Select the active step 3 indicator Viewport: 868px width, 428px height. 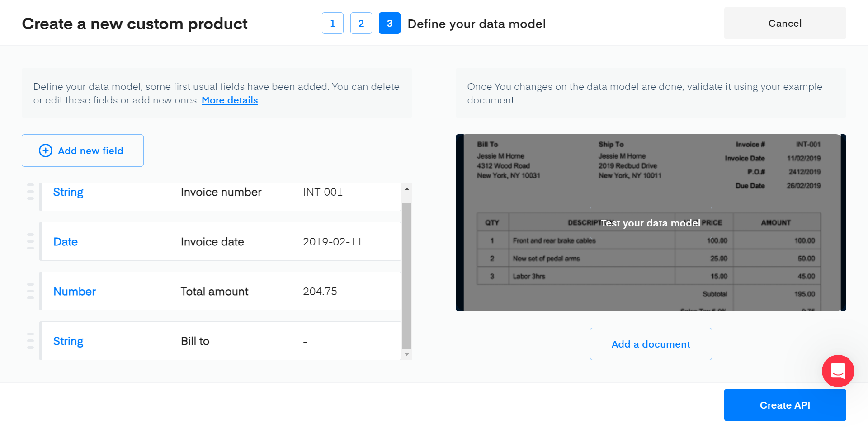pyautogui.click(x=389, y=23)
